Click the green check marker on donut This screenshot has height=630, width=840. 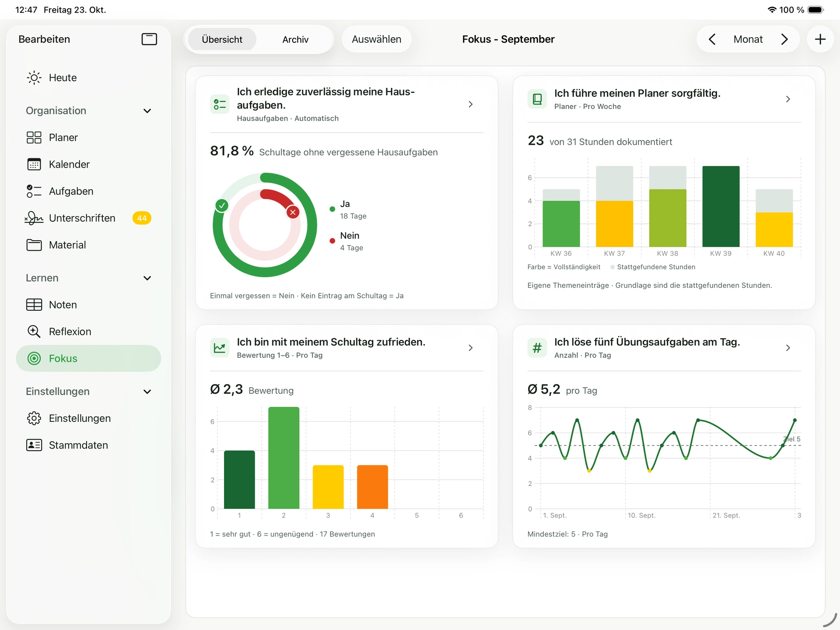point(222,205)
